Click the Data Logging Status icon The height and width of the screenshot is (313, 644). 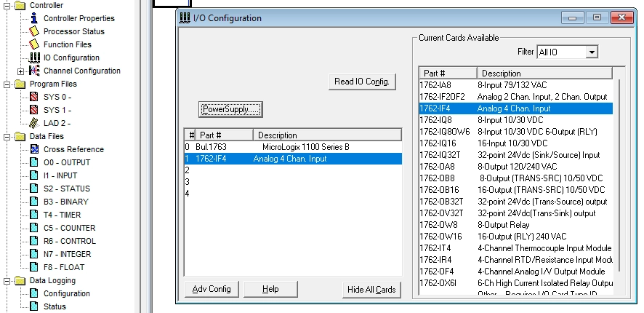point(34,307)
